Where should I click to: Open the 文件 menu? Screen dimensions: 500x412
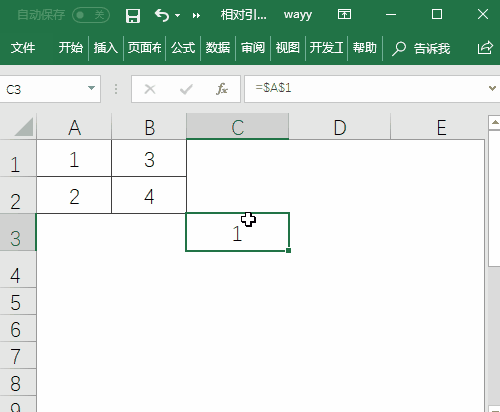click(23, 48)
